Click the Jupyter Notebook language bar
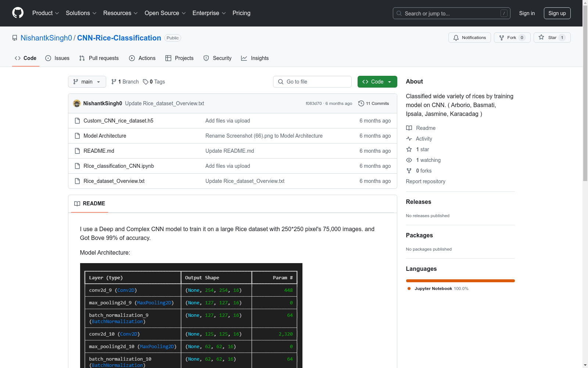 pos(460,281)
